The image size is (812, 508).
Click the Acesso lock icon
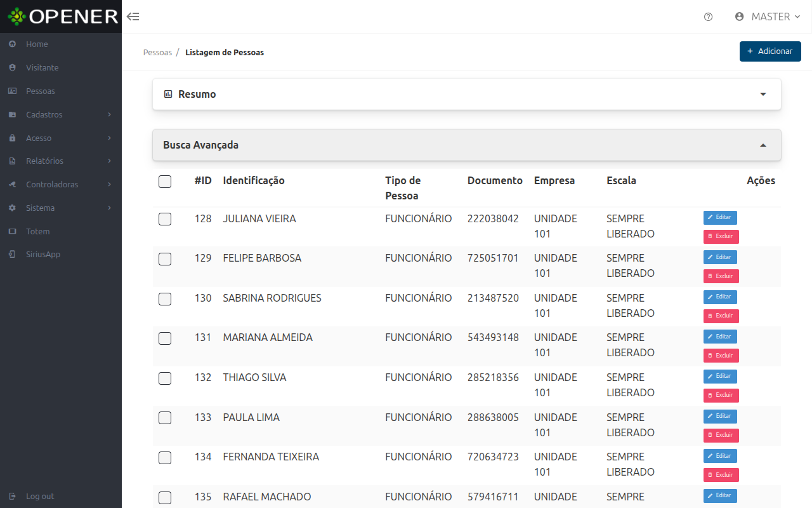point(12,138)
